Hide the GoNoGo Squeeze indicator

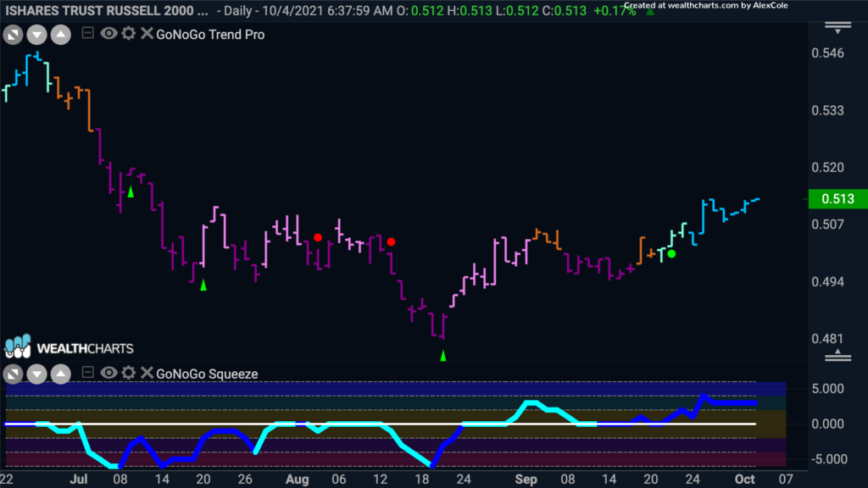108,373
